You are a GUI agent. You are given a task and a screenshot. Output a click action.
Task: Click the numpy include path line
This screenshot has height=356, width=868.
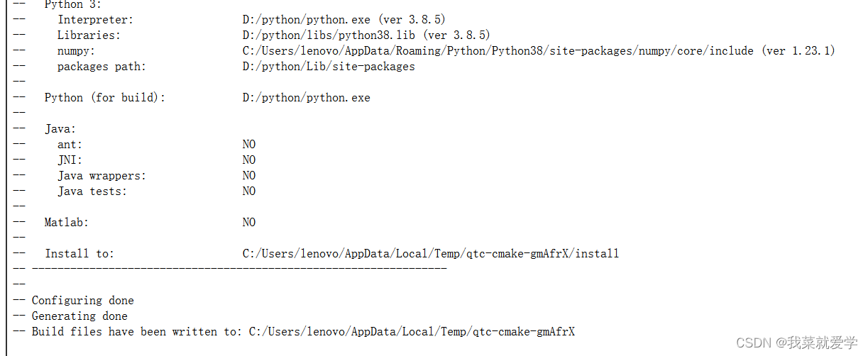point(539,51)
